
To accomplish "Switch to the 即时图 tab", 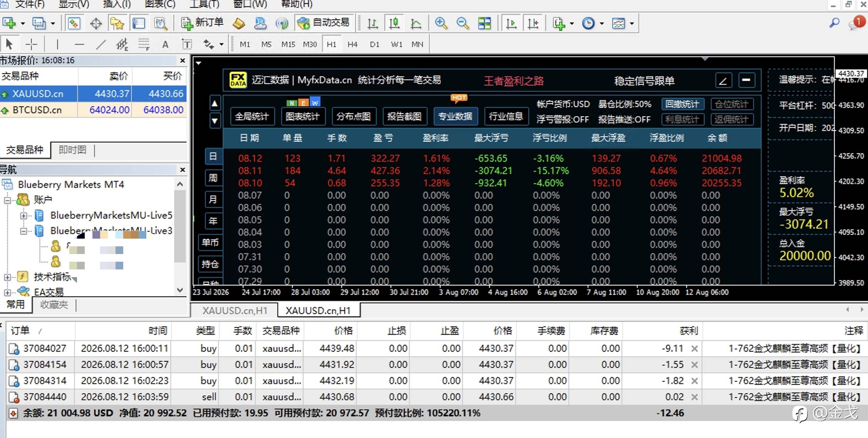I will pos(72,150).
